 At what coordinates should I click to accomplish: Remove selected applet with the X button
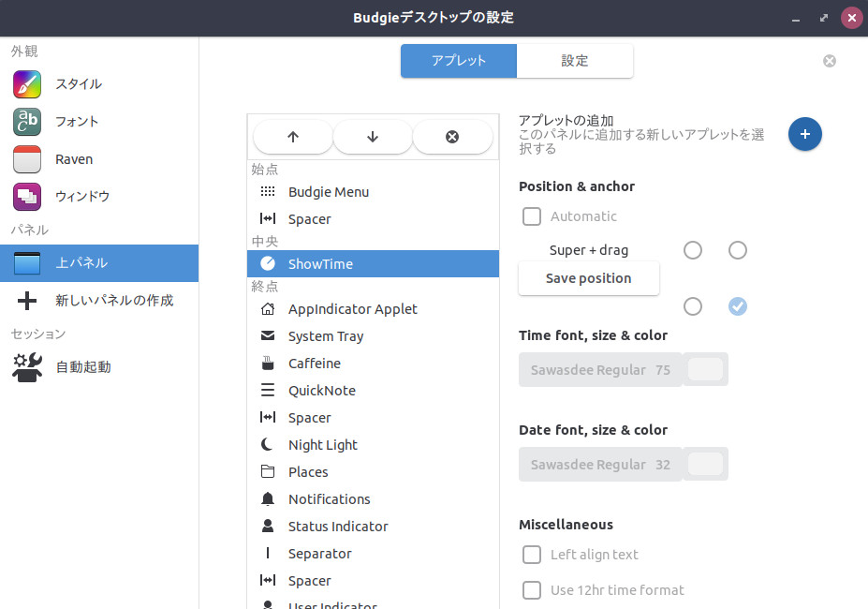pos(452,136)
